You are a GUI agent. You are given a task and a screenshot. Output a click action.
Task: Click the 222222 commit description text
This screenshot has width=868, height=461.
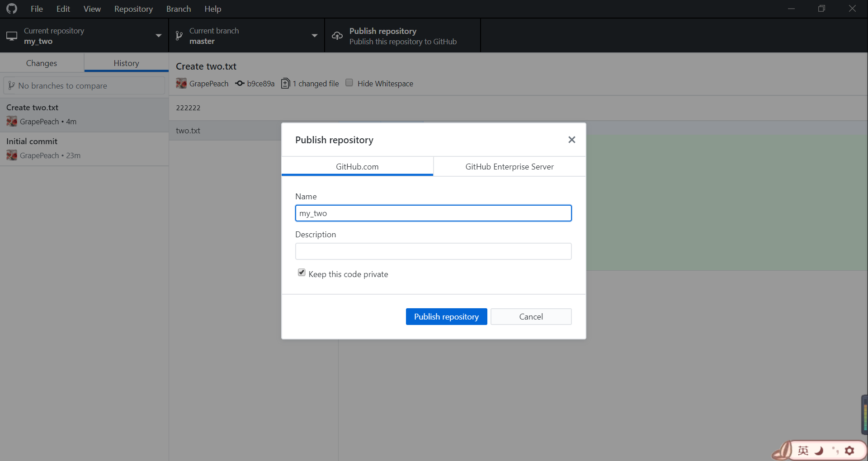coord(188,108)
